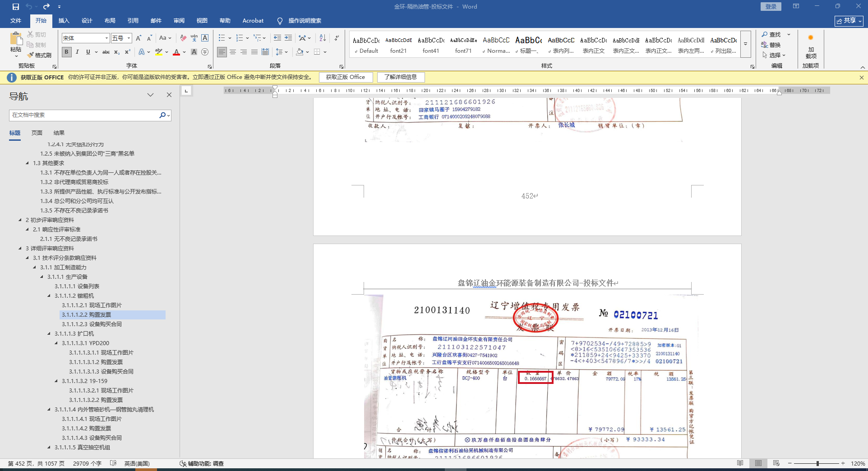
Task: Toggle italic formatting
Action: pos(77,52)
